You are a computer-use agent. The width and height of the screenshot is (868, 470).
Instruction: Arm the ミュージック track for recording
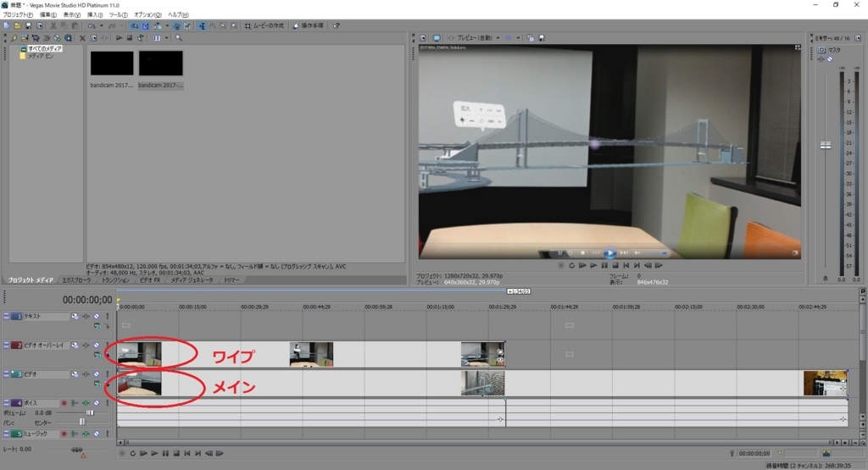tap(64, 434)
